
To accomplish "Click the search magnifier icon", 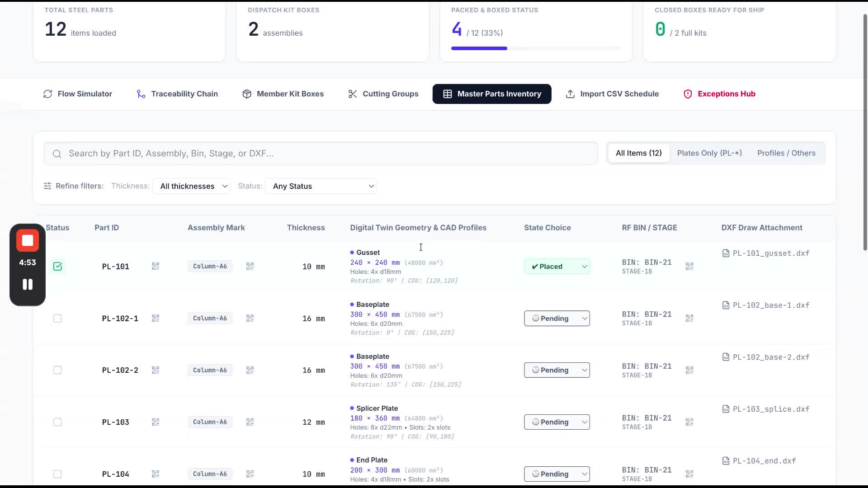I will point(57,154).
